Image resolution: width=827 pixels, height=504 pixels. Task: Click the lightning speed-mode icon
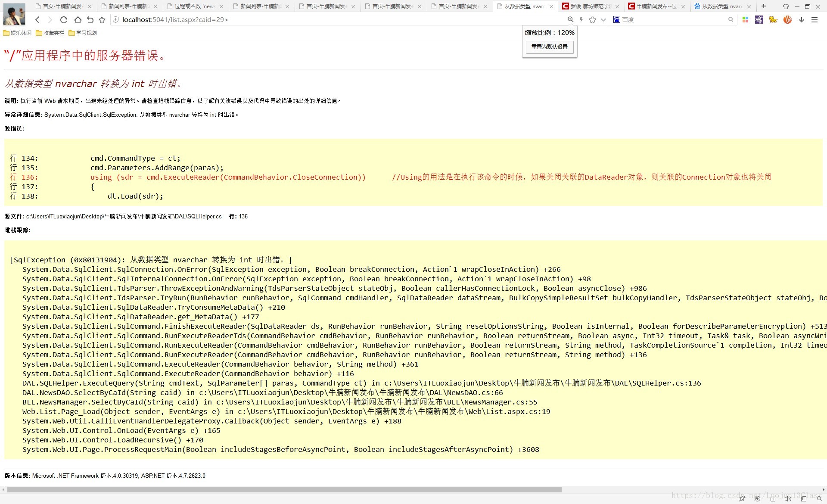[581, 19]
